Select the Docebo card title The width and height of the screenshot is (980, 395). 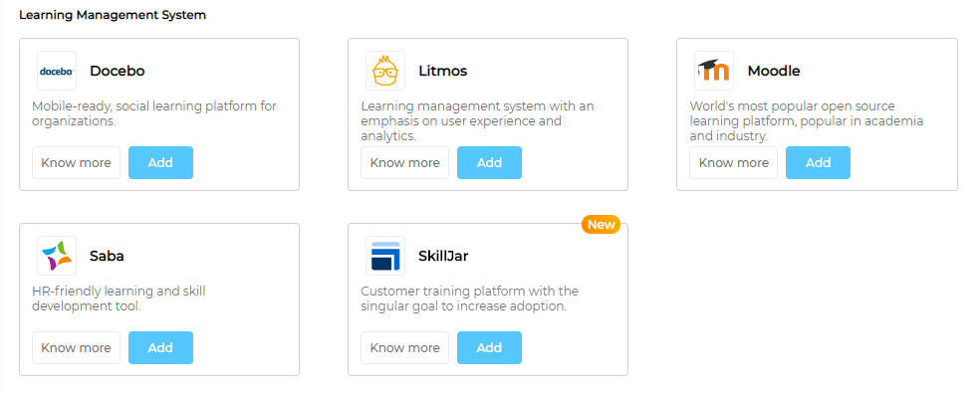(118, 71)
